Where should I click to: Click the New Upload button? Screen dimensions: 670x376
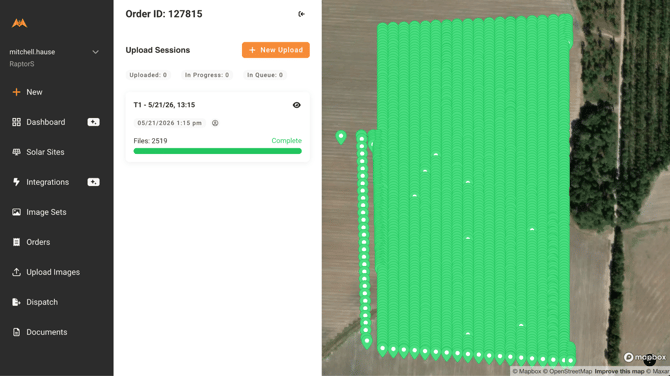pos(276,50)
